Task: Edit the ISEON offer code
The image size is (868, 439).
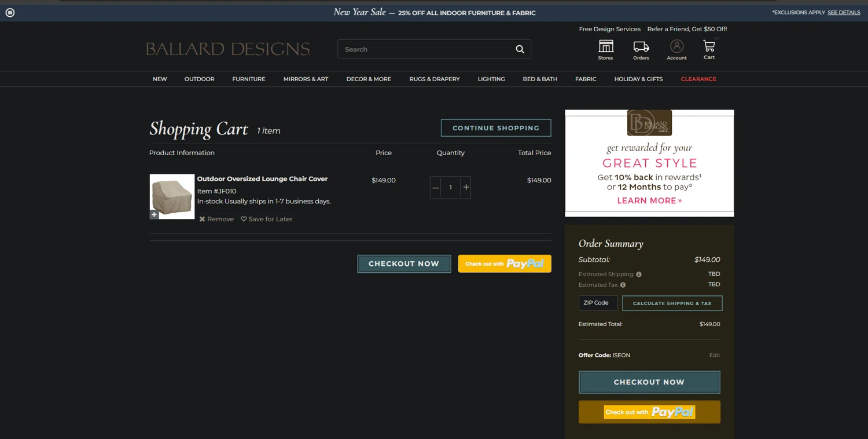Action: (715, 355)
